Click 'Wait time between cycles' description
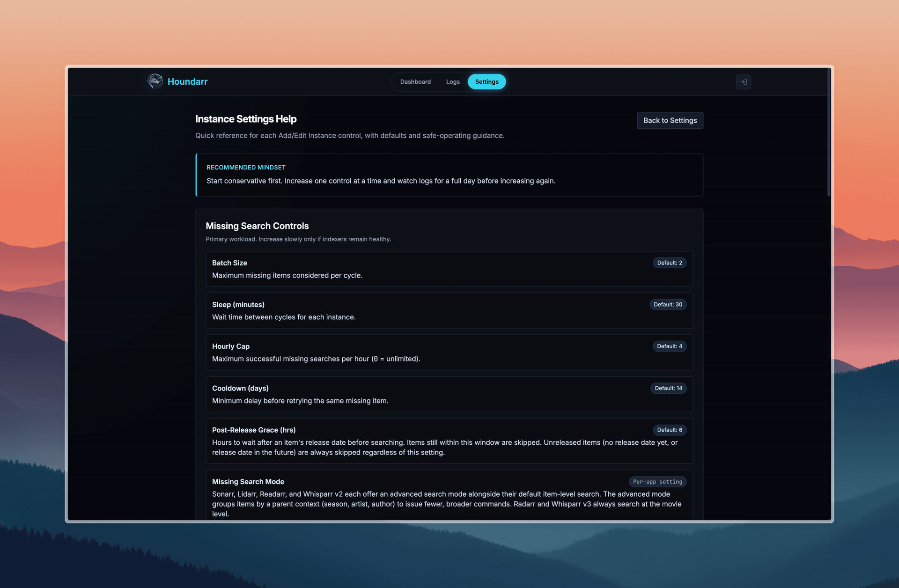The image size is (899, 588). pos(284,317)
